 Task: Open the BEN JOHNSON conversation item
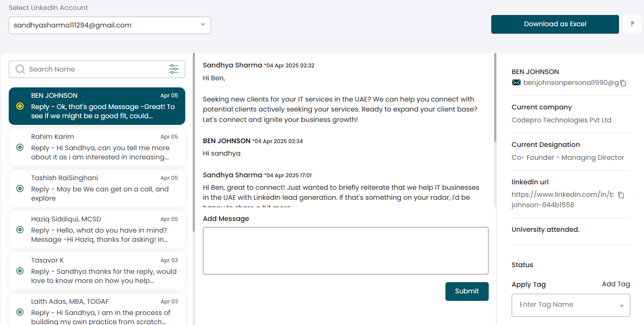(x=97, y=106)
